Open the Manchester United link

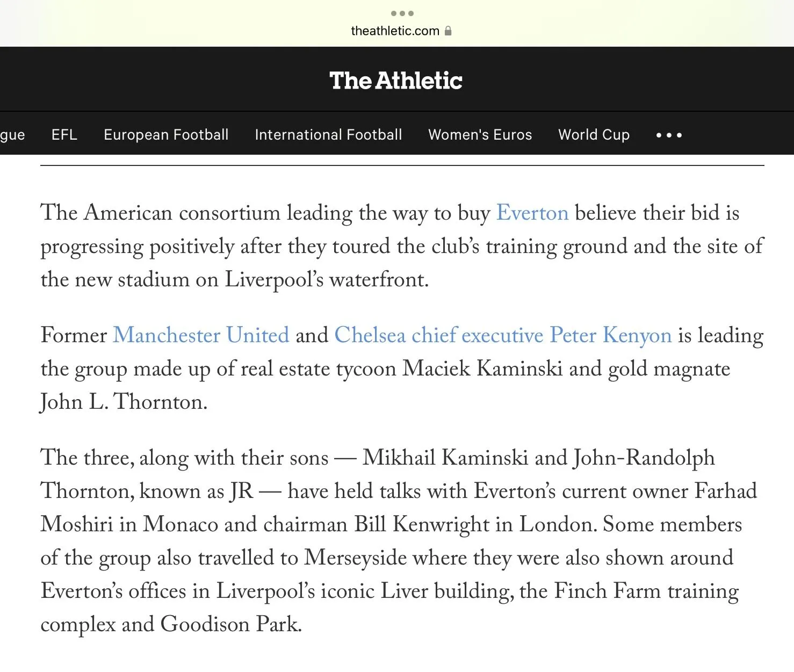pyautogui.click(x=201, y=335)
